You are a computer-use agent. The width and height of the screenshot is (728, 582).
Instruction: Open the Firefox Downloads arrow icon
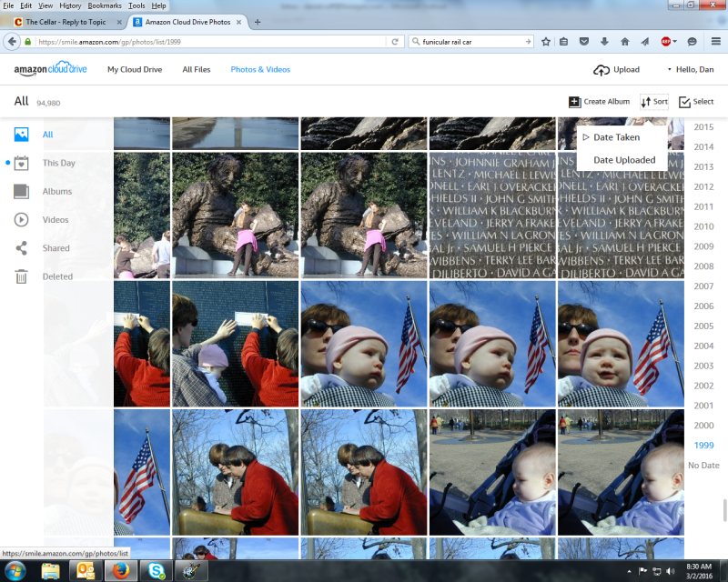pyautogui.click(x=604, y=42)
